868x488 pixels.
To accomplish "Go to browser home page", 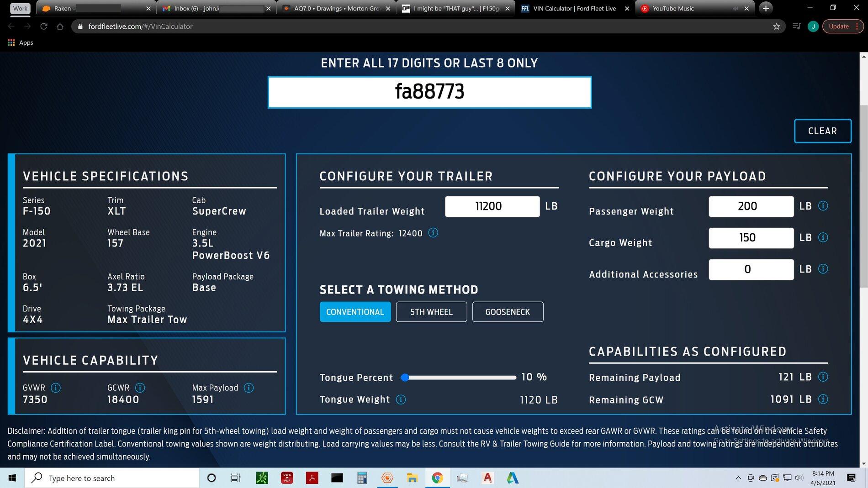I will [x=60, y=26].
